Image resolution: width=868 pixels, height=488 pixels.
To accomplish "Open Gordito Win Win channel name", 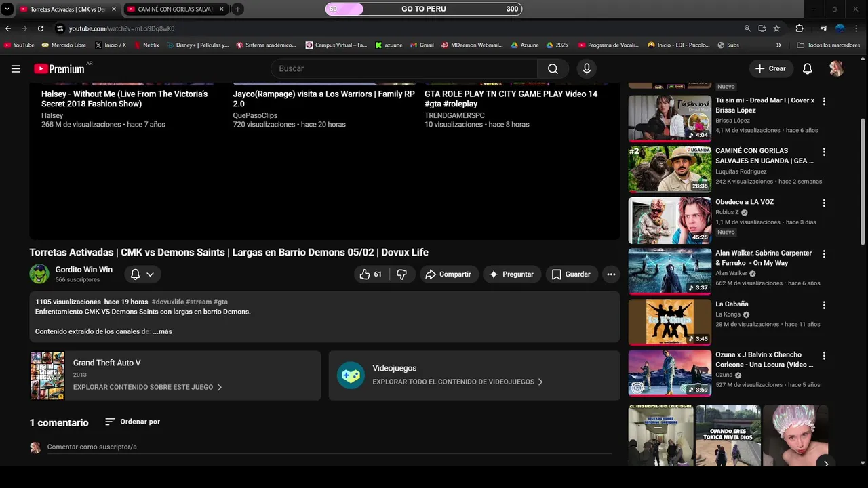I will (x=84, y=270).
